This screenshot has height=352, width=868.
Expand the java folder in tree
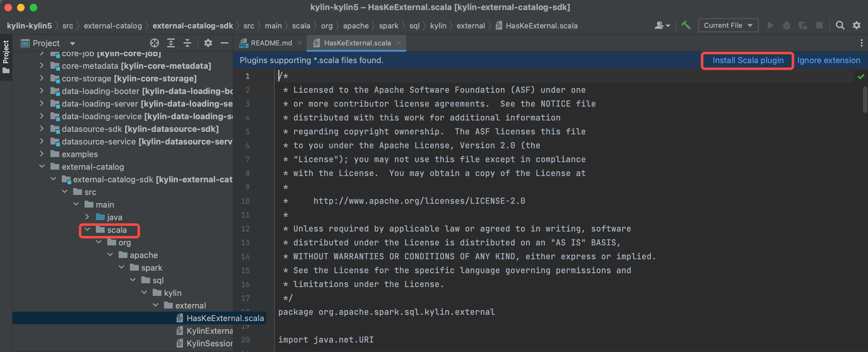click(x=87, y=217)
